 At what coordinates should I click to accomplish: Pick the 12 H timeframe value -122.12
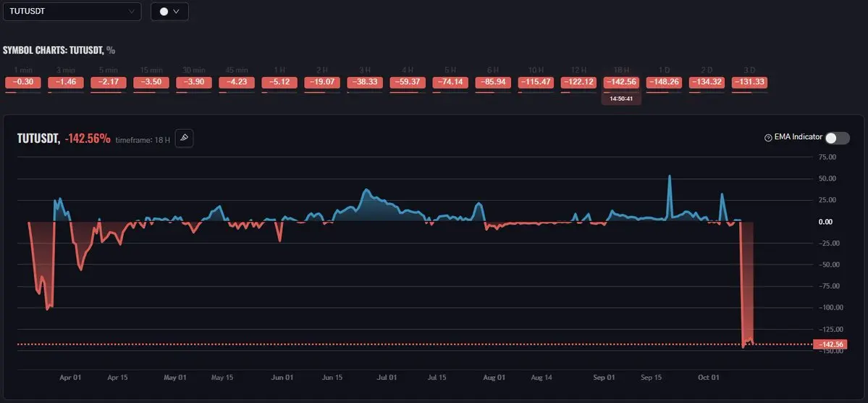[x=578, y=83]
